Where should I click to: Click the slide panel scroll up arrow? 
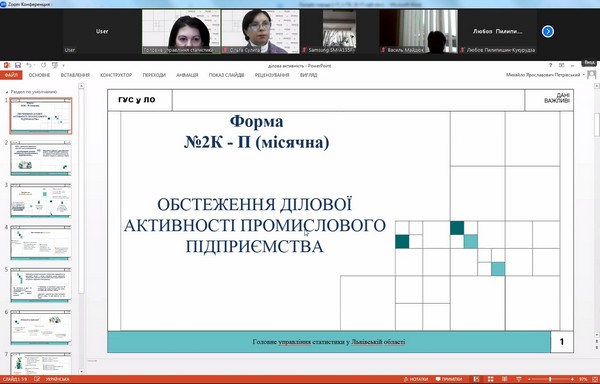tap(81, 86)
